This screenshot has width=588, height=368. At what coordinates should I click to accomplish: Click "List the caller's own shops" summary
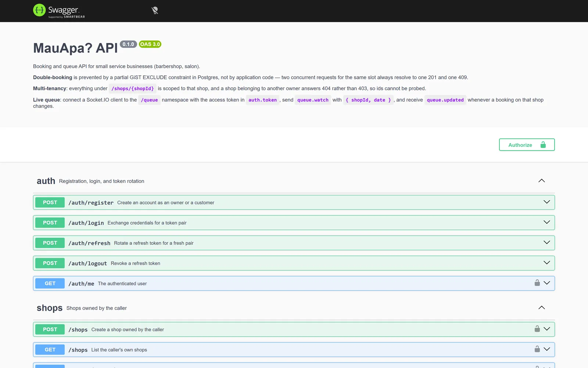pos(119,350)
